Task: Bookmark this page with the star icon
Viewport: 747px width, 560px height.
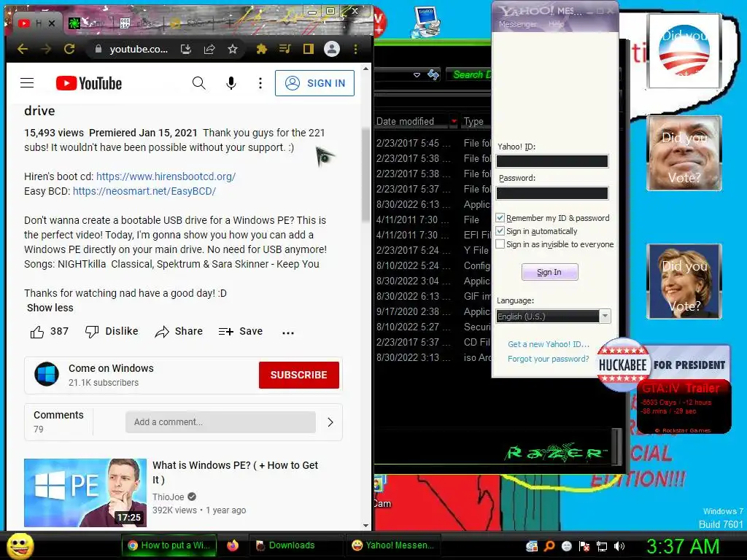Action: pos(233,49)
